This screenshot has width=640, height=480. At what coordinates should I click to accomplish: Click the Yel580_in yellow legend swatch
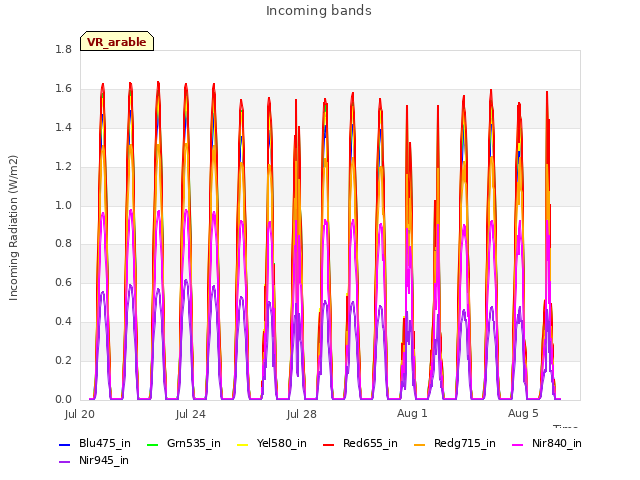tap(242, 444)
